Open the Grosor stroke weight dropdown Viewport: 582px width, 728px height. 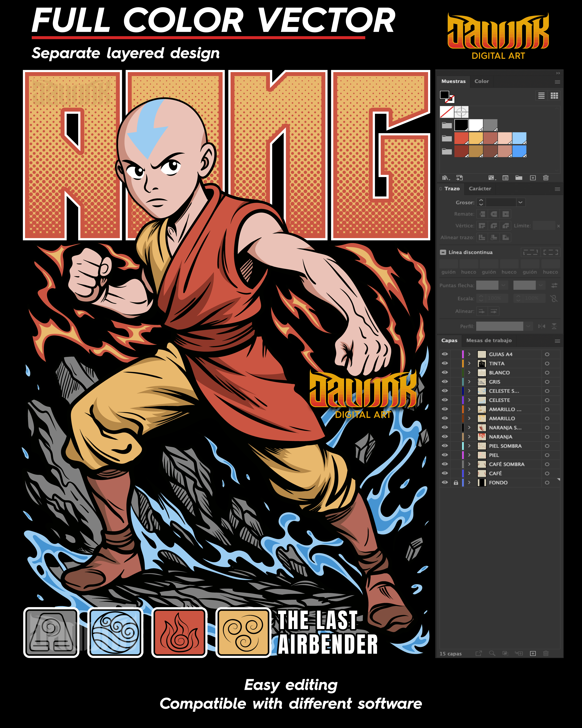(x=520, y=202)
